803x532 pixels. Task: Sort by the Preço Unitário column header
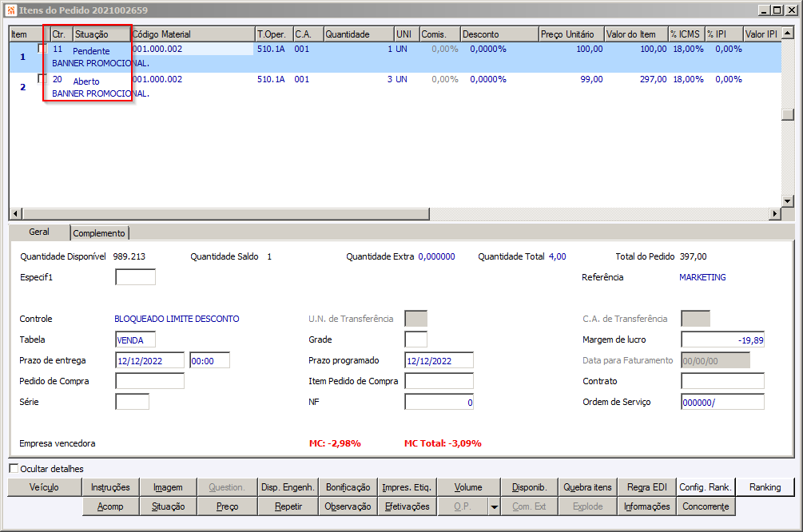[x=568, y=35]
